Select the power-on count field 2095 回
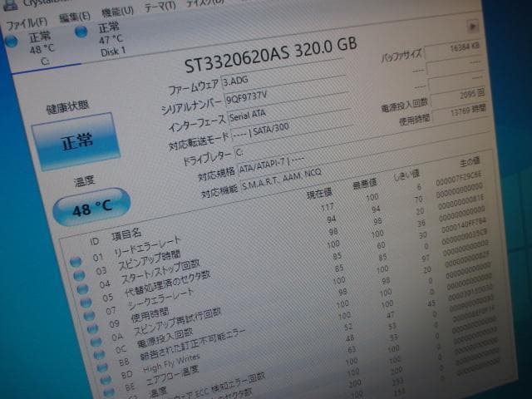 [458, 96]
